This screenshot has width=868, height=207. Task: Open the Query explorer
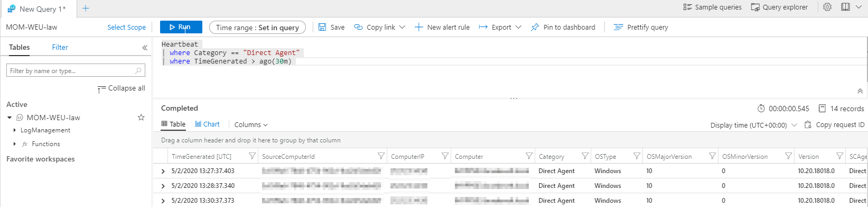pos(779,7)
